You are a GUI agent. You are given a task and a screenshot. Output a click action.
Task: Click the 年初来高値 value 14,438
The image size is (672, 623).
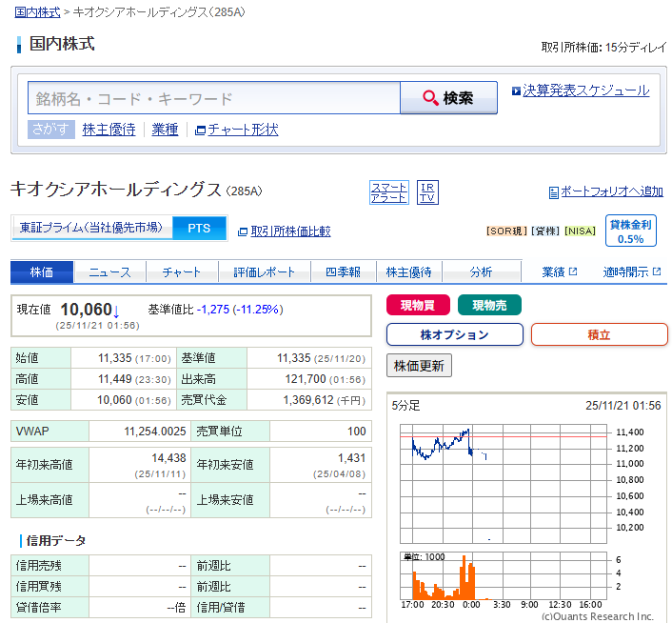click(168, 458)
